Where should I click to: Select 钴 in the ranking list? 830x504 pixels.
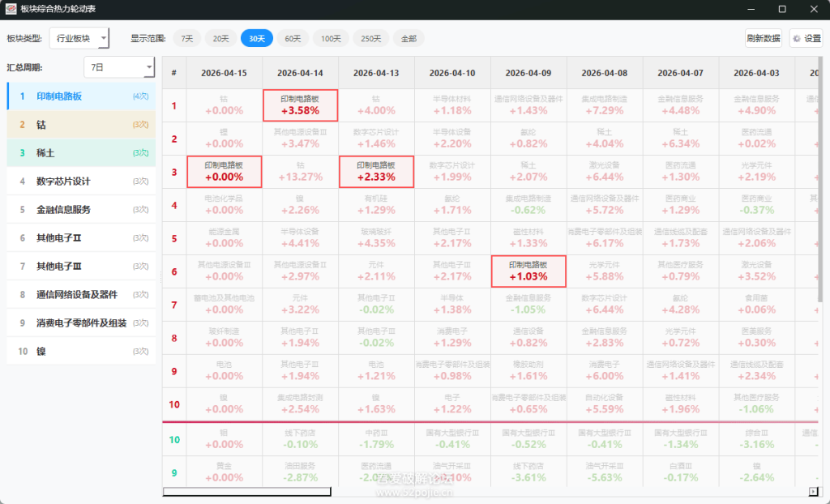pos(82,125)
